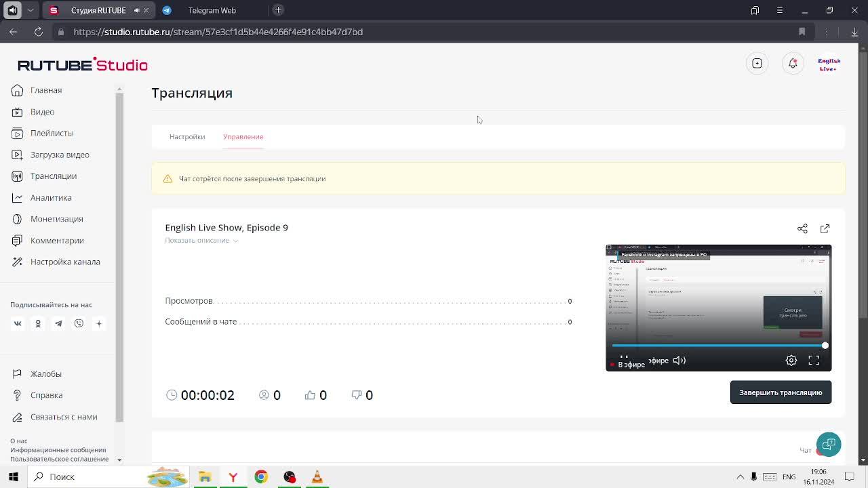The width and height of the screenshot is (868, 488).
Task: Select Трансляции in sidebar
Action: click(x=54, y=176)
